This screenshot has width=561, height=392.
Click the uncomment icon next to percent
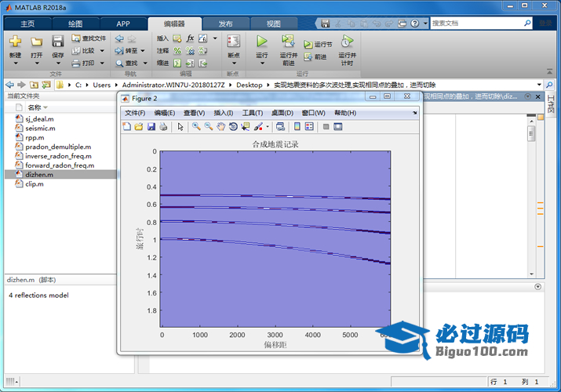click(190, 51)
